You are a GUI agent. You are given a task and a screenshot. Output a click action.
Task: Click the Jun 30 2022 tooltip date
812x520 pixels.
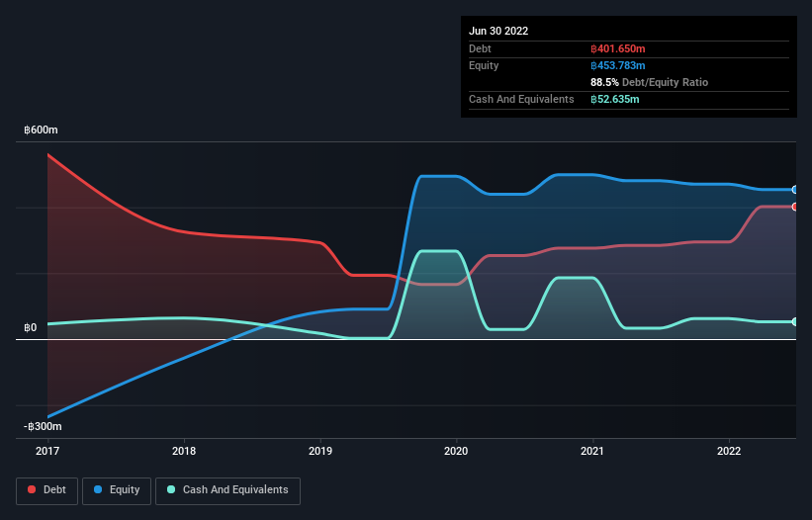498,31
